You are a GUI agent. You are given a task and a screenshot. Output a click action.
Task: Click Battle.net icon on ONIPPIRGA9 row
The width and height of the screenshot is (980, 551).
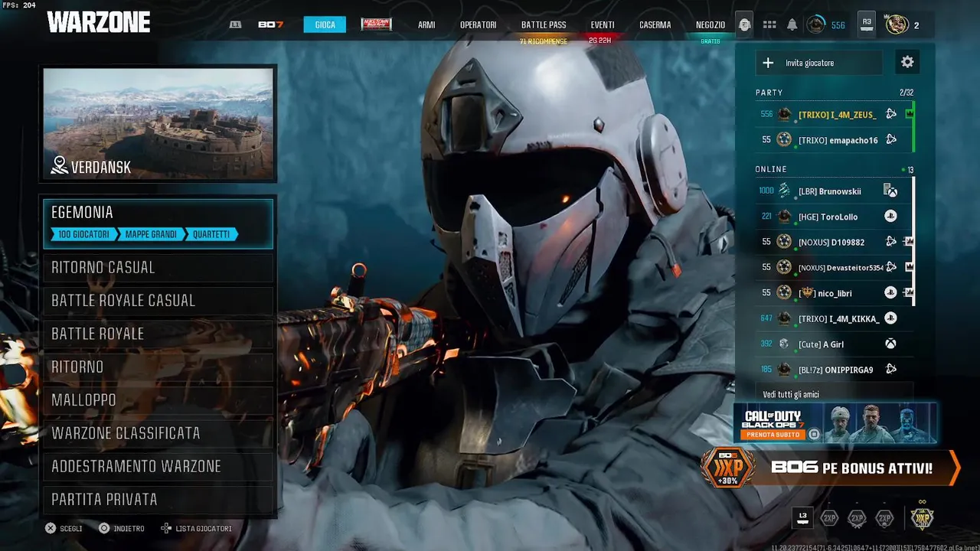(x=891, y=369)
